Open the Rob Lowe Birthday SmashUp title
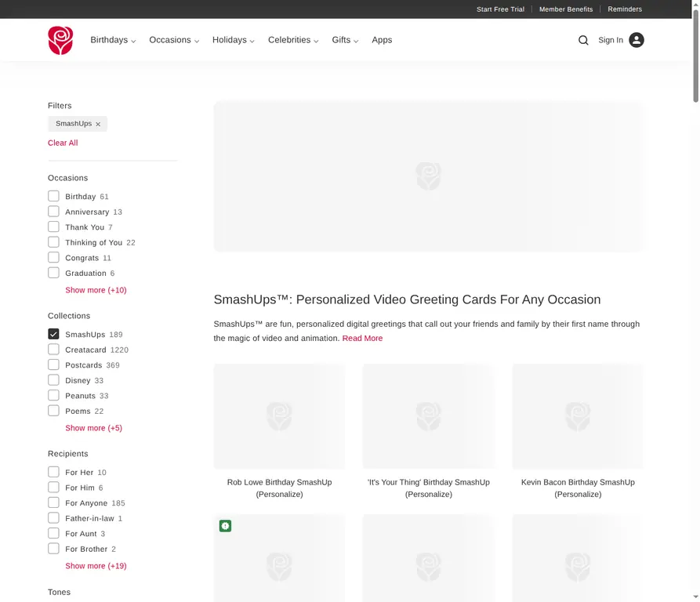 pyautogui.click(x=280, y=488)
